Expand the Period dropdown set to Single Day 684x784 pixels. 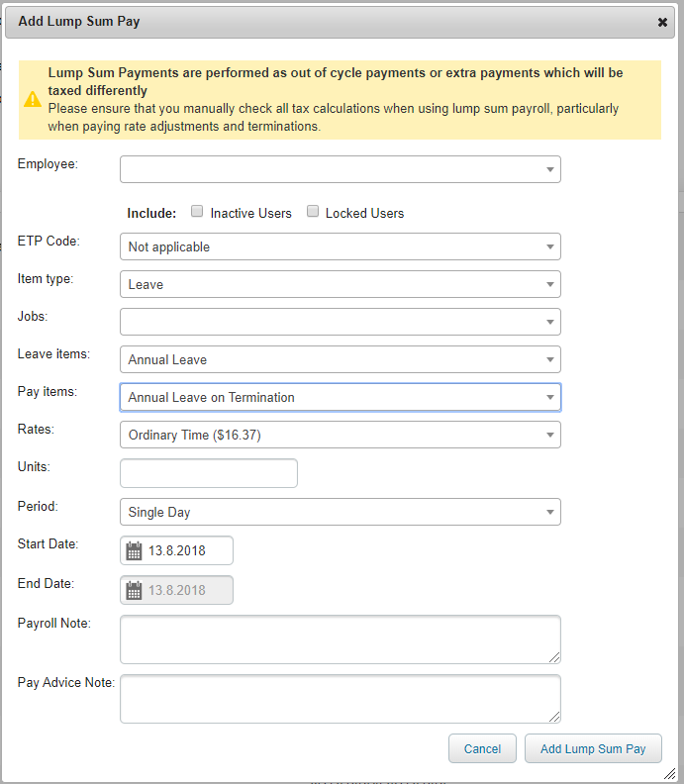tap(340, 512)
